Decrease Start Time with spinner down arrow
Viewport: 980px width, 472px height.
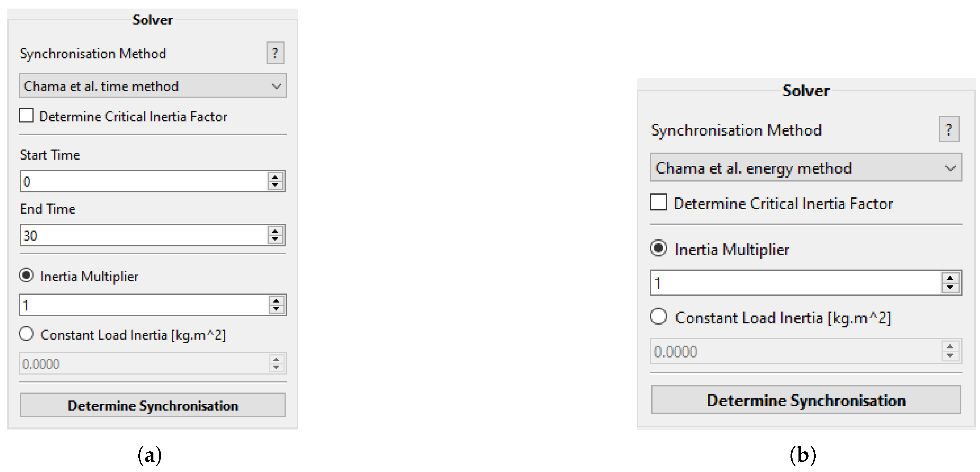[x=275, y=186]
